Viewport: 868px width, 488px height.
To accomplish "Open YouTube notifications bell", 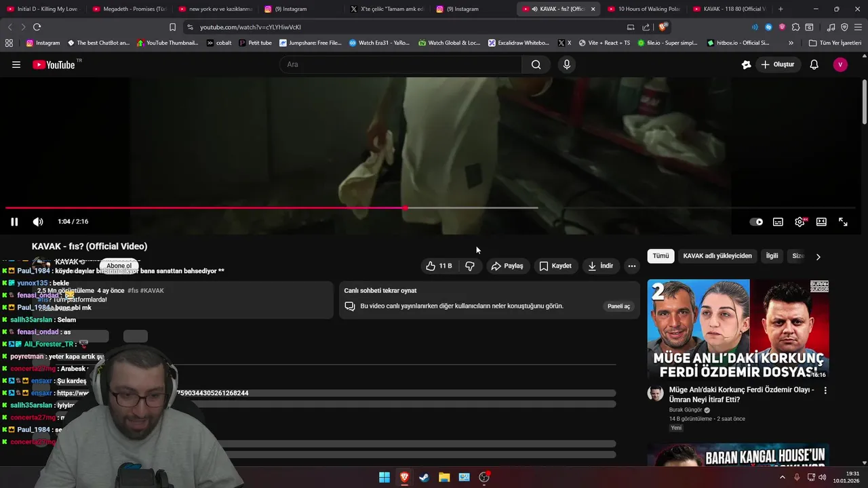I will pos(814,64).
